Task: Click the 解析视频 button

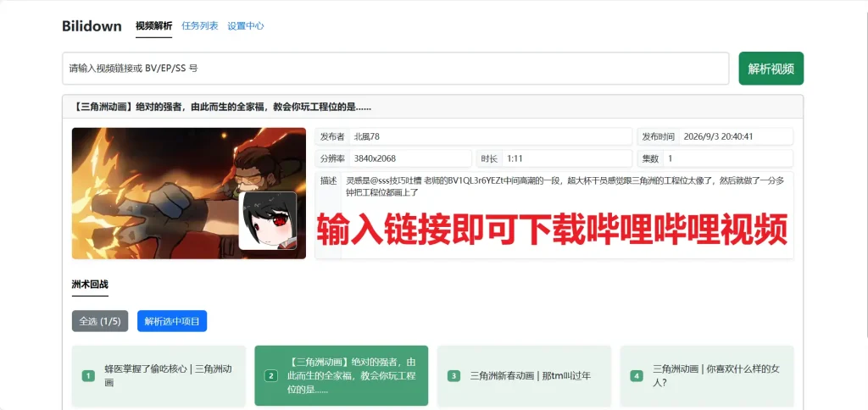Action: [771, 69]
